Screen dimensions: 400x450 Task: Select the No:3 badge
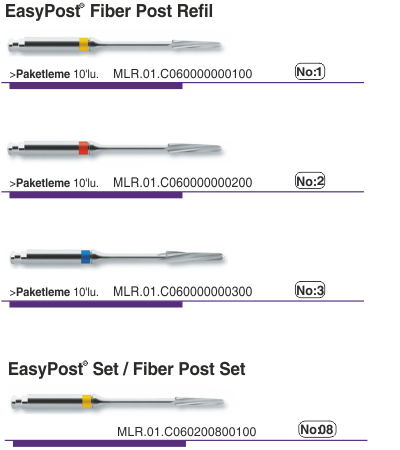click(310, 290)
